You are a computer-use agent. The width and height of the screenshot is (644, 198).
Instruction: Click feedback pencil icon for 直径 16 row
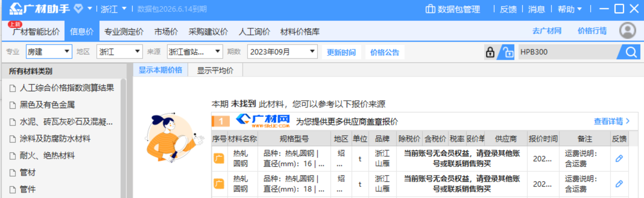619,159
